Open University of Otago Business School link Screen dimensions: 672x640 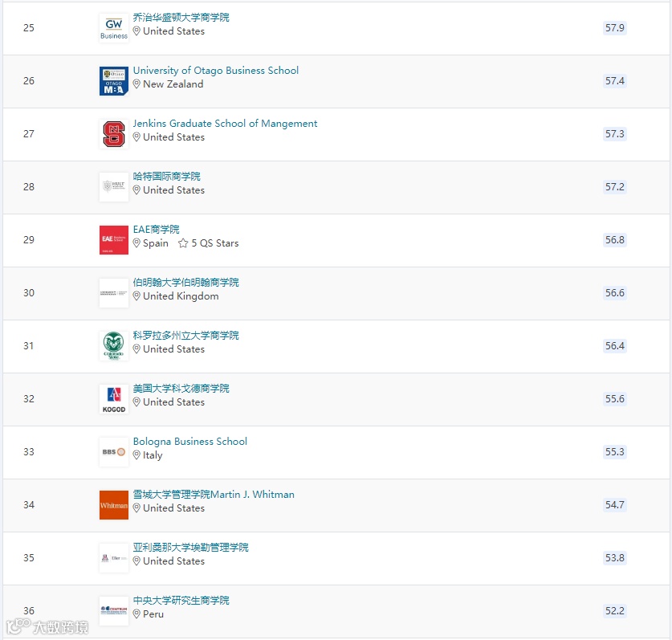point(216,71)
